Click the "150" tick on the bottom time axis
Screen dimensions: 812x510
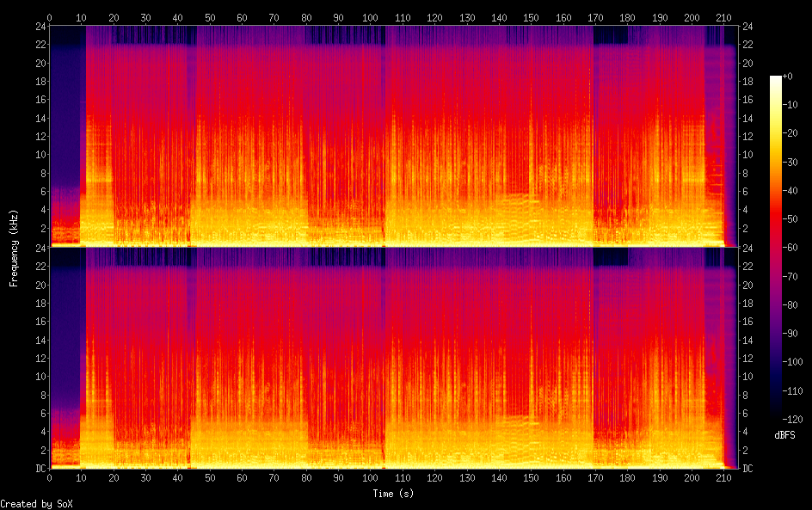(x=531, y=478)
